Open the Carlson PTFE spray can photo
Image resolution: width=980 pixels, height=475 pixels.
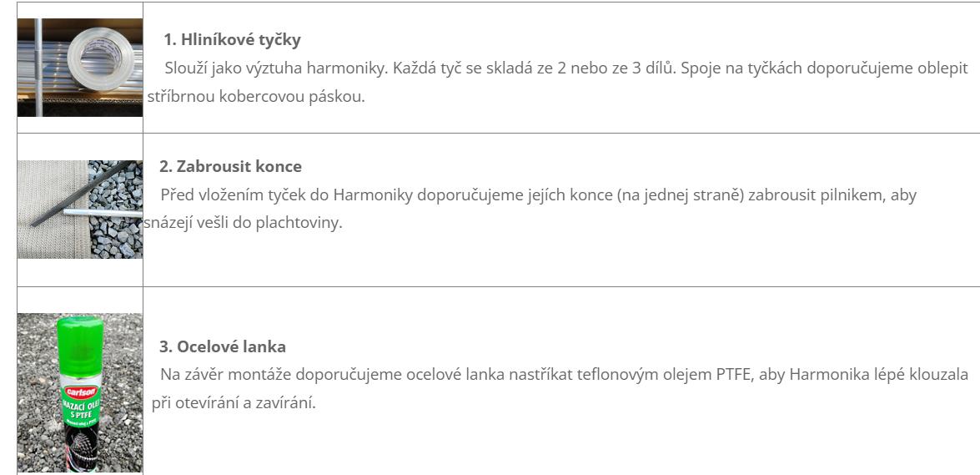pyautogui.click(x=80, y=392)
